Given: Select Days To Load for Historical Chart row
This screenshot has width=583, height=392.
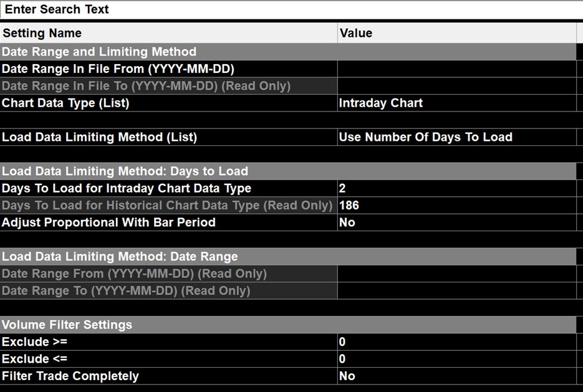Looking at the screenshot, I should point(167,205).
